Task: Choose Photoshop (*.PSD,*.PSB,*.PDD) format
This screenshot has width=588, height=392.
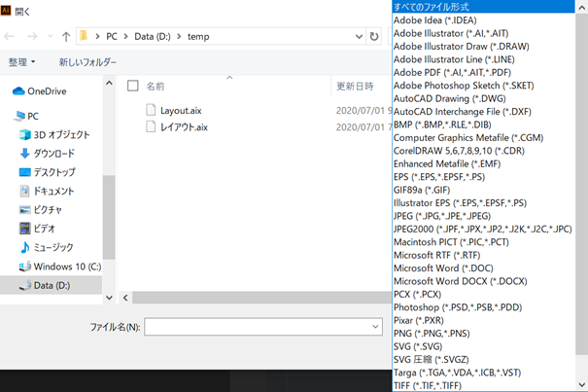Action: point(483,307)
